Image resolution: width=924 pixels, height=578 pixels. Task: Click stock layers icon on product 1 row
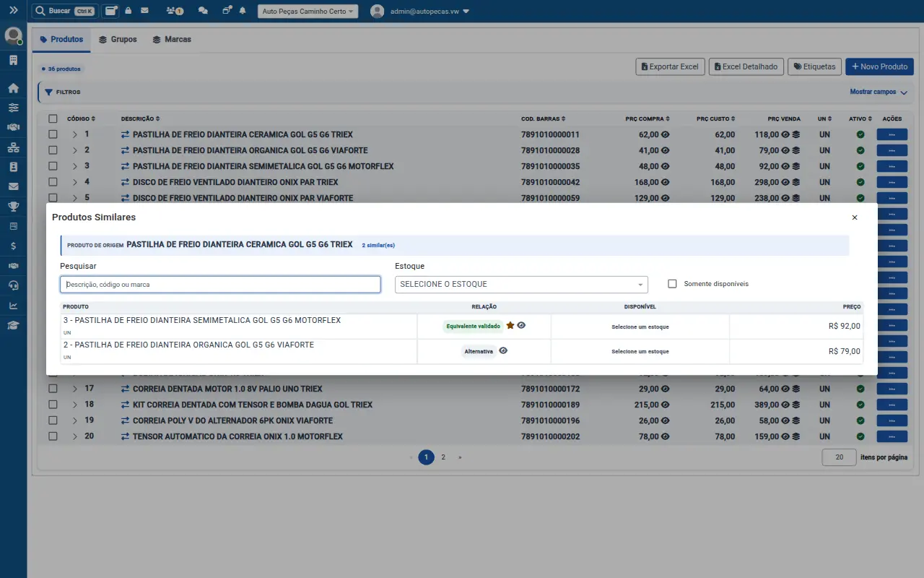click(796, 134)
